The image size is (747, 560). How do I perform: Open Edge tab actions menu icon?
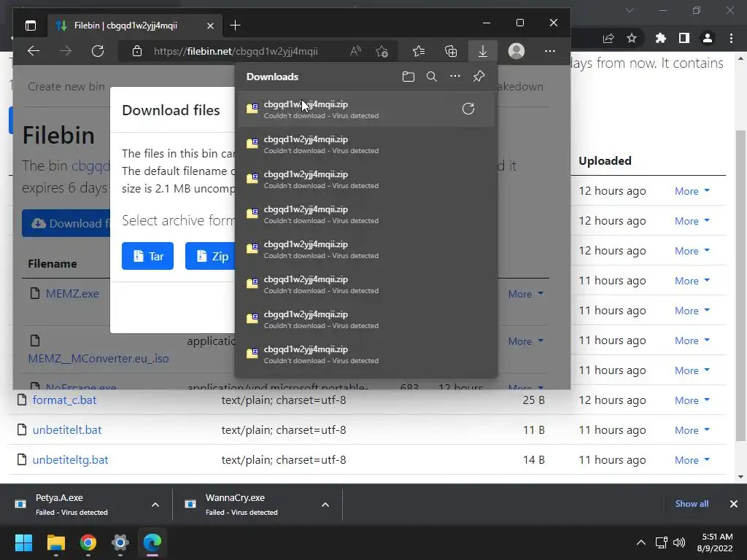click(x=31, y=26)
